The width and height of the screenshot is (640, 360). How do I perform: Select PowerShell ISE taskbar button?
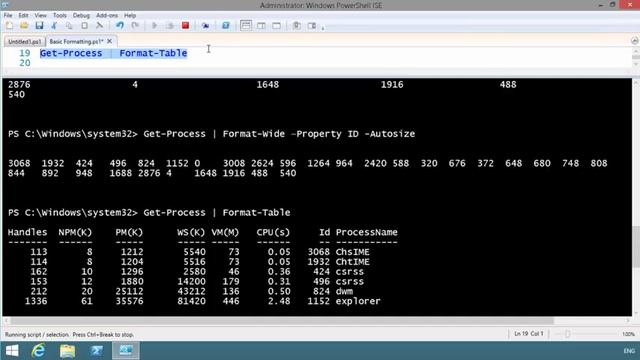coord(126,351)
